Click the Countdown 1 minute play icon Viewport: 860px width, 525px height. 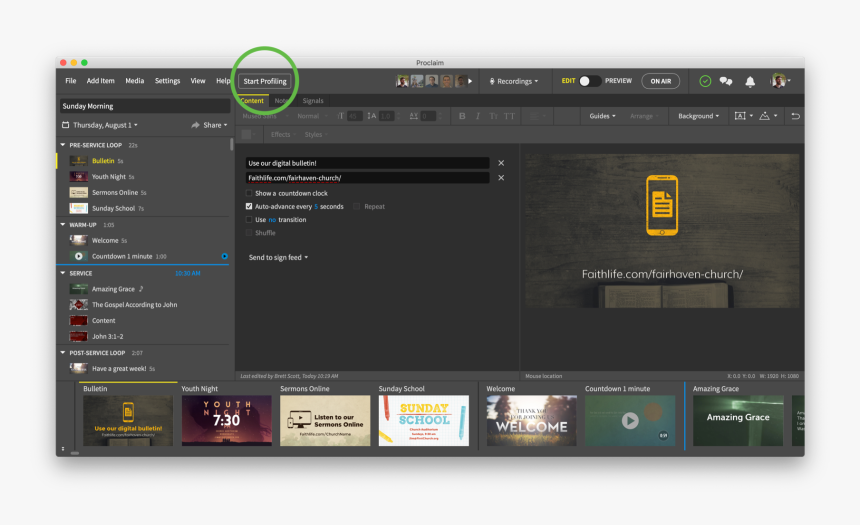click(78, 256)
